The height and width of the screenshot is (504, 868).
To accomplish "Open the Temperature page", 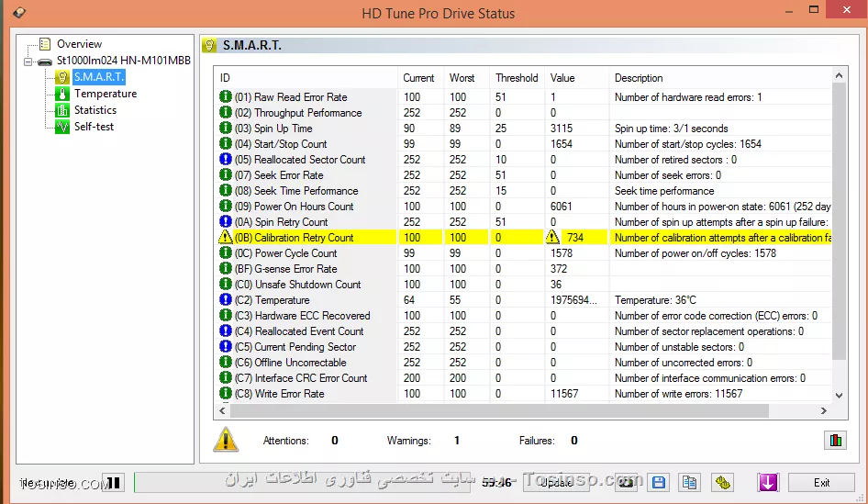I will point(106,94).
